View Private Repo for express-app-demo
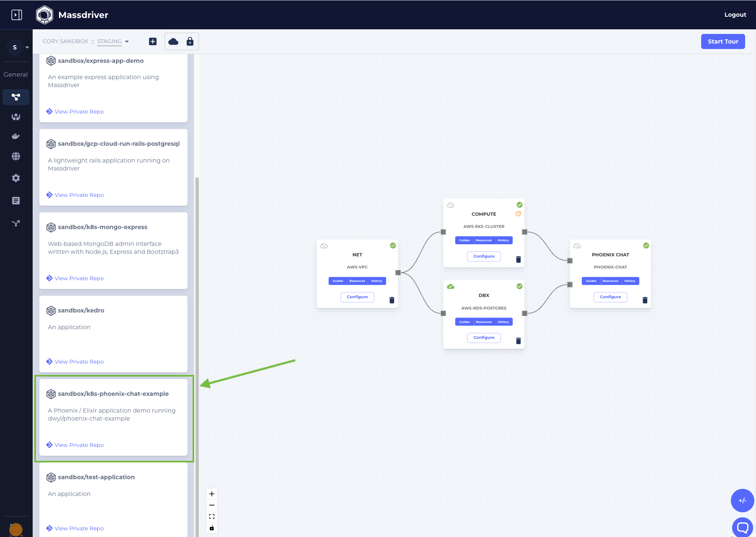 tap(75, 112)
